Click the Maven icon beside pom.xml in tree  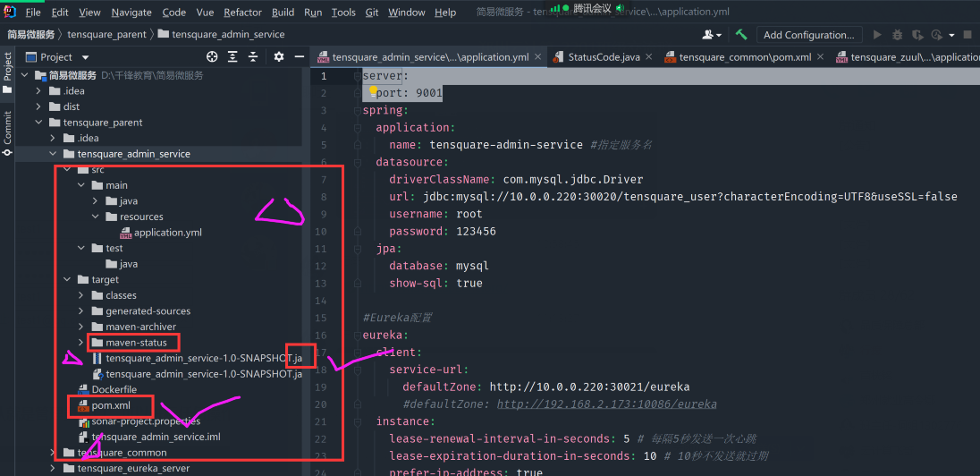point(83,406)
